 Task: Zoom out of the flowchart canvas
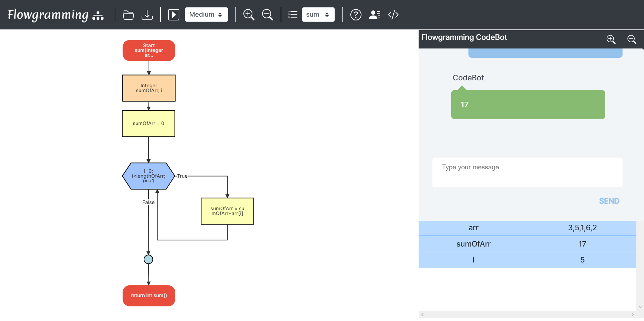click(x=268, y=15)
